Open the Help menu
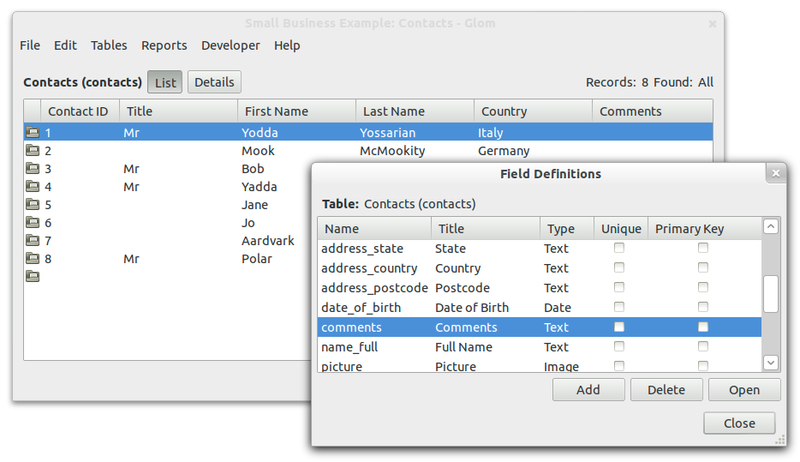Screen dimensions: 800x462 [287, 45]
